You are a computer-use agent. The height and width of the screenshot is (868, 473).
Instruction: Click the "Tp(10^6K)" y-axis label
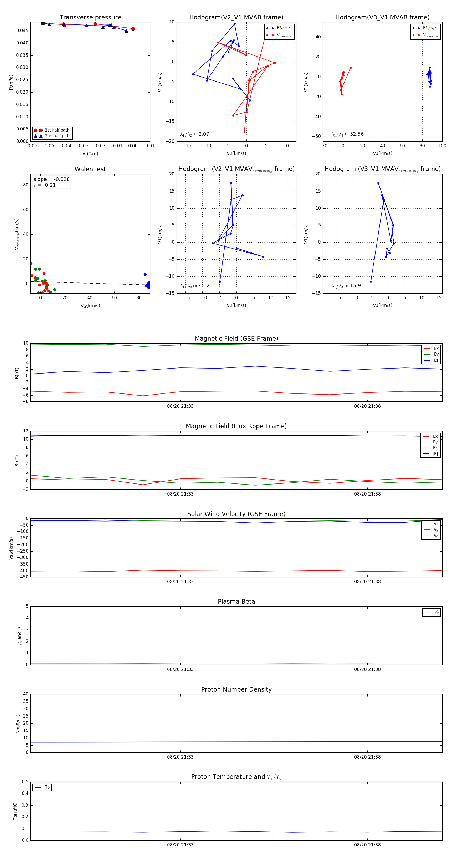pos(15,811)
